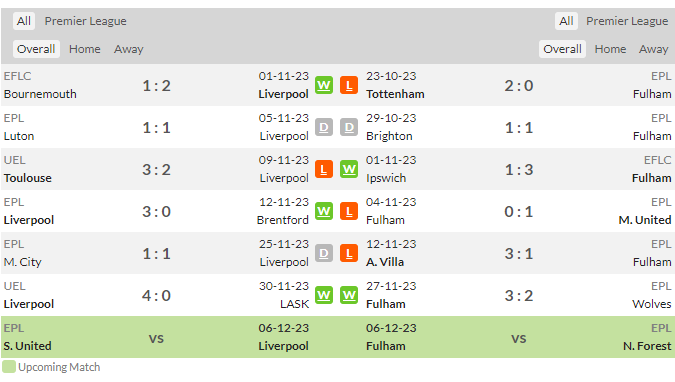Viewport: 675px width, 382px height.
Task: Switch the left panel to Away matches
Action: [x=129, y=49]
